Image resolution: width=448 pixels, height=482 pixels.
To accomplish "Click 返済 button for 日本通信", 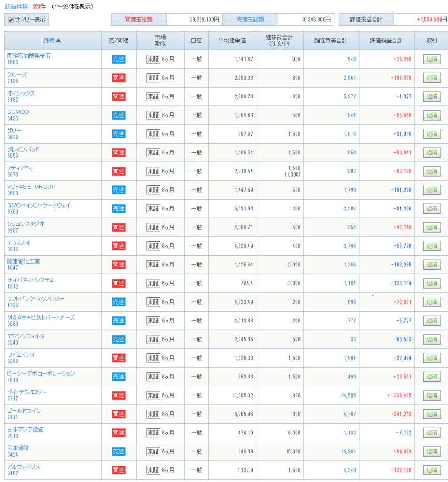I will point(432,451).
